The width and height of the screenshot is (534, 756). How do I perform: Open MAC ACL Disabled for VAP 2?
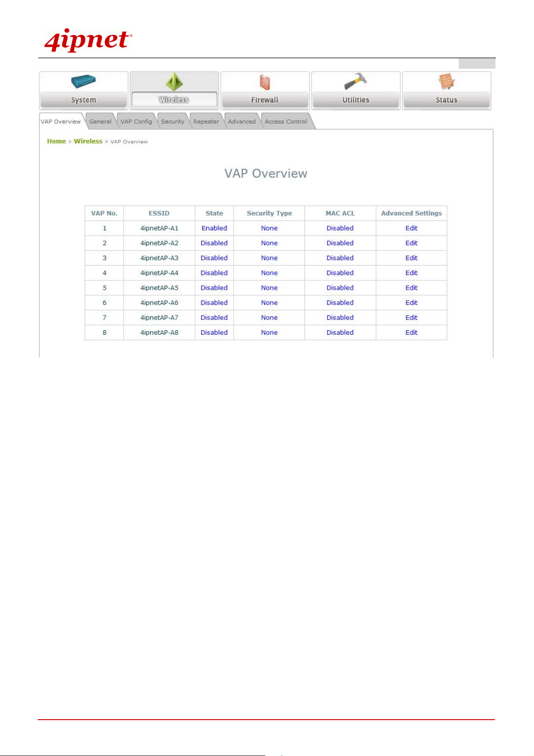tap(340, 243)
